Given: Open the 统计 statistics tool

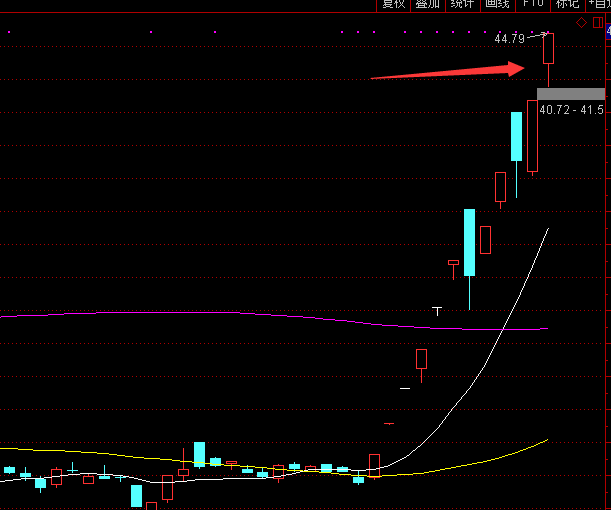Looking at the screenshot, I should (x=462, y=4).
